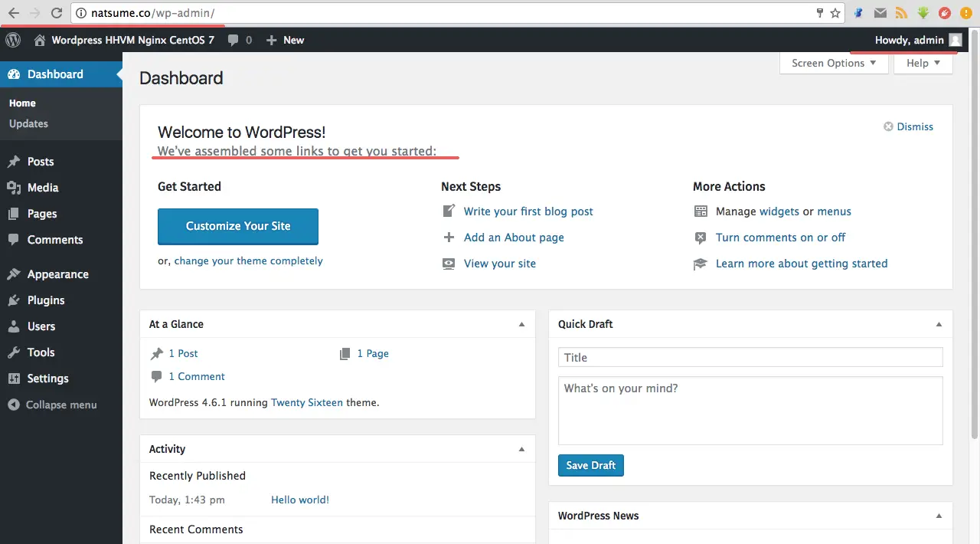Click the icon beside Turn comments on or off
This screenshot has height=544, width=980.
point(701,238)
